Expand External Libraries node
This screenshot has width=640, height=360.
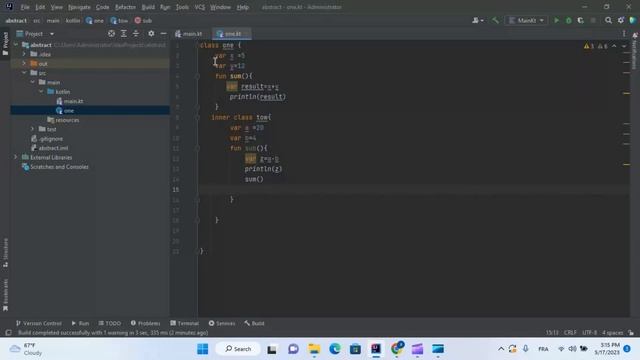16,157
